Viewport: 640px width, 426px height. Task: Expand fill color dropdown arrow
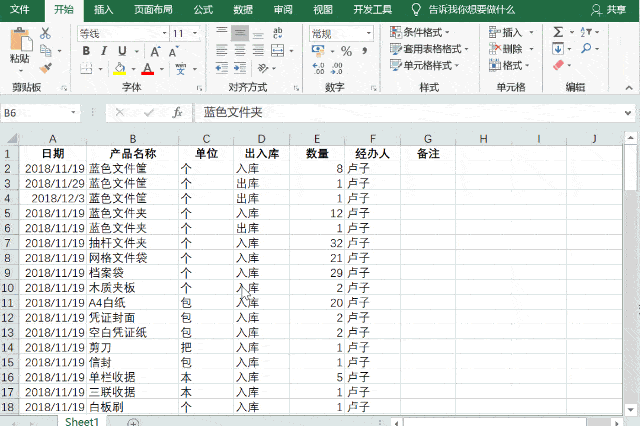coord(133,69)
